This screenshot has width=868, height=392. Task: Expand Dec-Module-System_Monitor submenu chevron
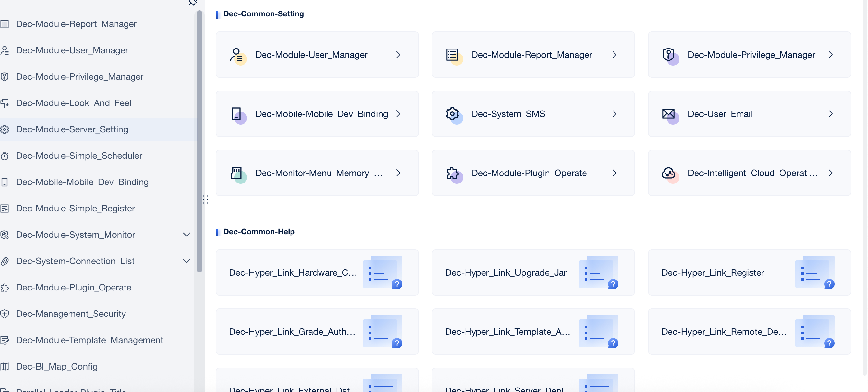(186, 235)
